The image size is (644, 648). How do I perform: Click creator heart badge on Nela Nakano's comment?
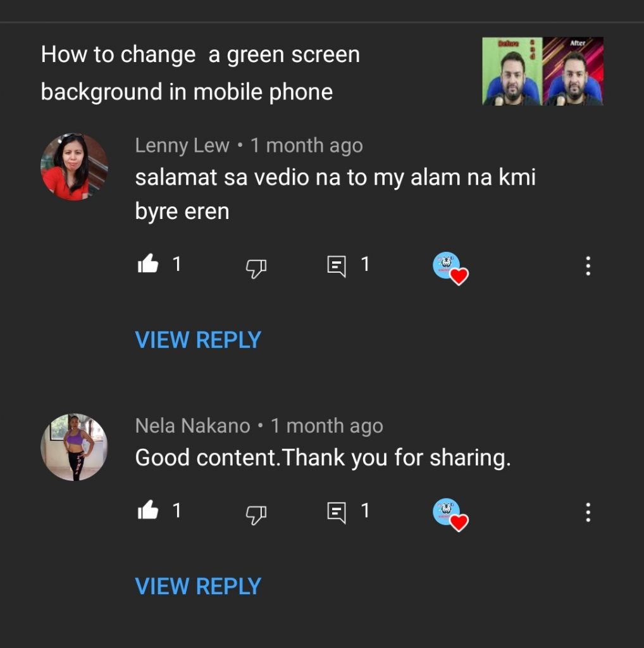[x=450, y=514]
